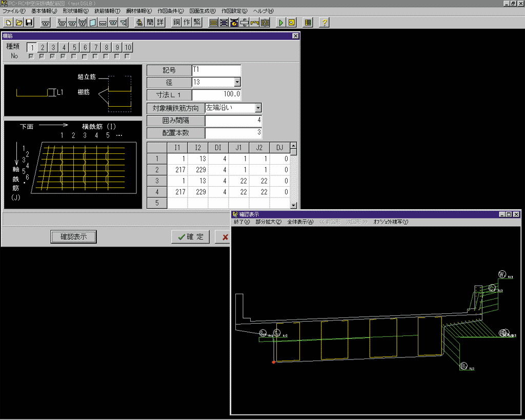
Task: Click the green play arrow icon
Action: (280, 23)
